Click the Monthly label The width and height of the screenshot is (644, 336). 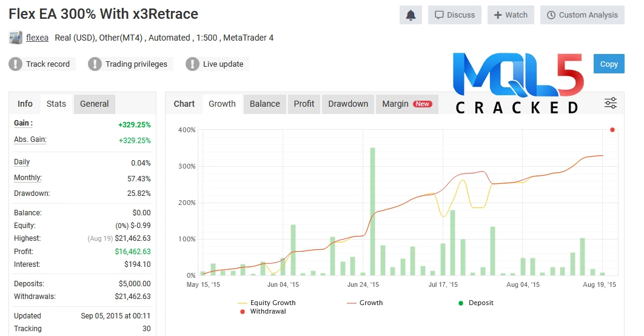28,178
